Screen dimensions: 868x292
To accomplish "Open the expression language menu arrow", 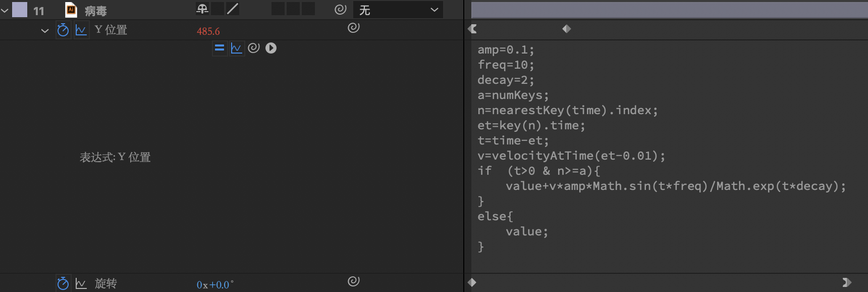I will tap(271, 48).
